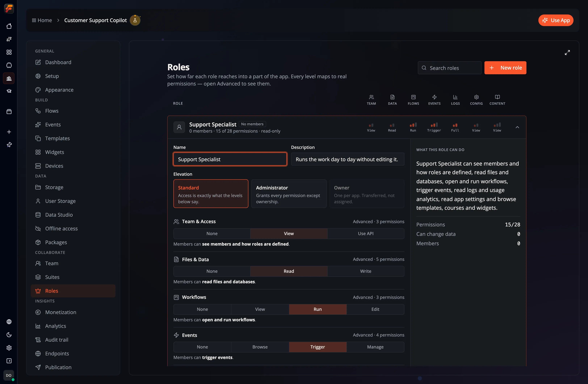
Task: Collapse the Support Specialist role row
Action: pos(517,127)
